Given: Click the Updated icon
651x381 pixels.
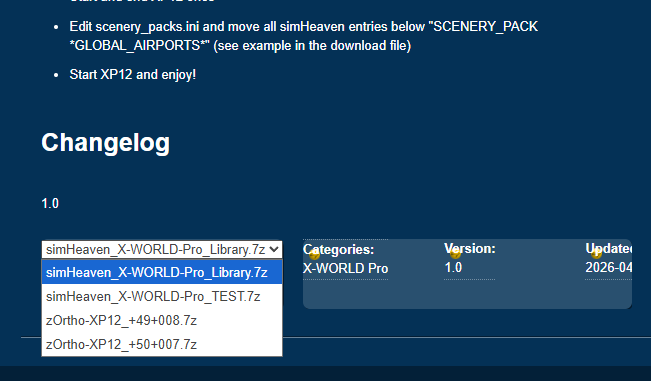Looking at the screenshot, I should [x=596, y=253].
